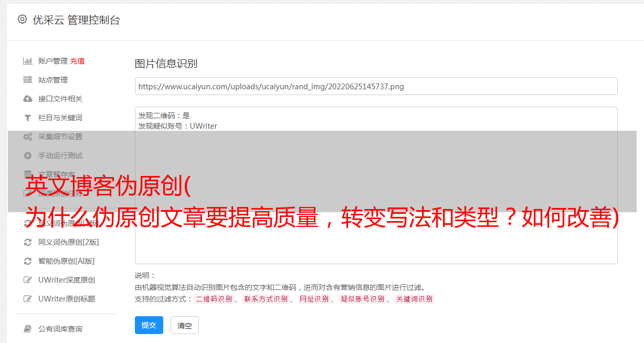Click the server icon for 站点管理
The width and height of the screenshot is (644, 343).
28,80
